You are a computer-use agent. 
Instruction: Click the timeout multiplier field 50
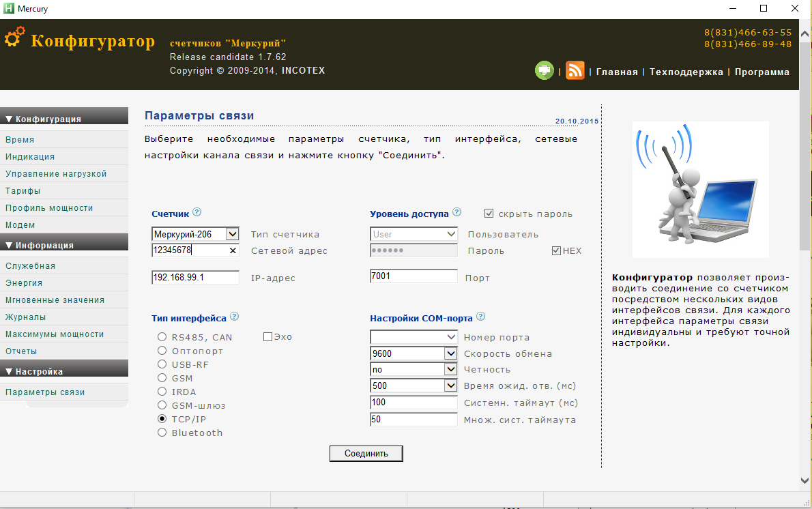(x=414, y=420)
